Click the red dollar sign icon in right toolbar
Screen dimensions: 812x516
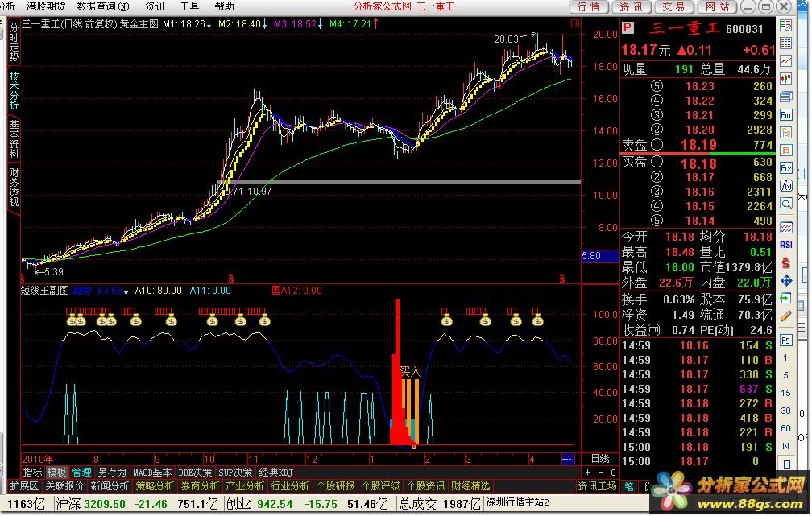point(786,262)
